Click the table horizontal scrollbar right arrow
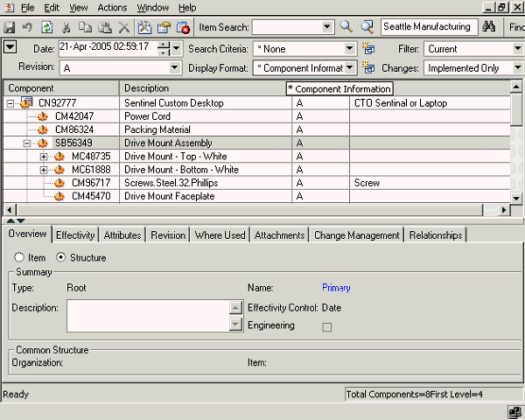 click(504, 210)
